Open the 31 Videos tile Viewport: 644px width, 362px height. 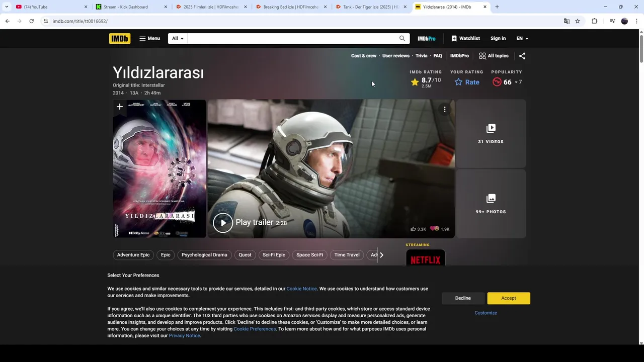point(491,133)
